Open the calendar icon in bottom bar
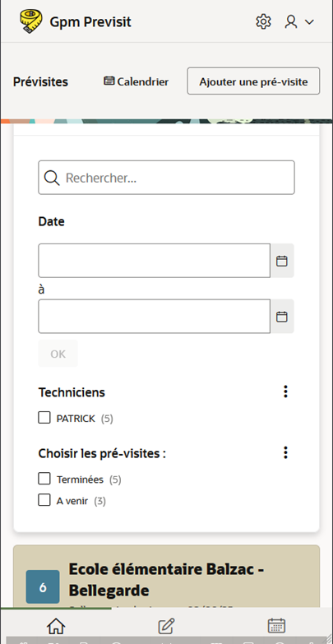The image size is (333, 644). coord(276,626)
